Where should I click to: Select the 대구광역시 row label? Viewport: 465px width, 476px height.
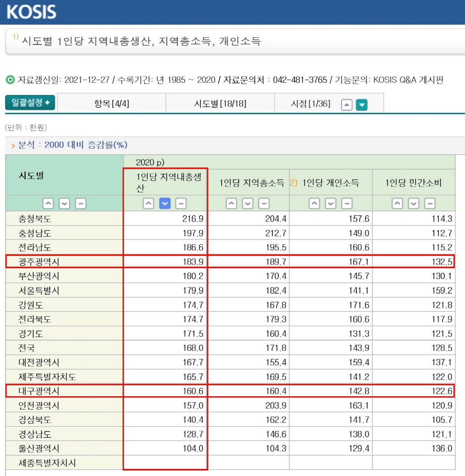coord(39,391)
